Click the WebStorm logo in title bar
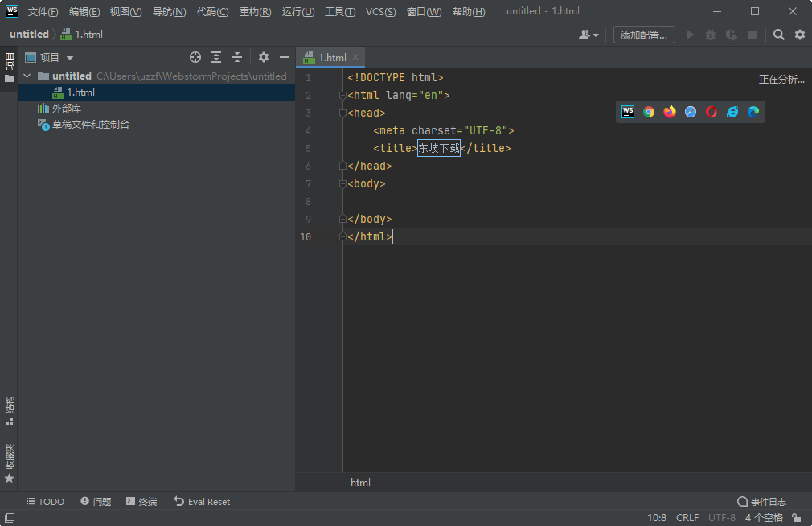Viewport: 812px width, 526px height. [11, 11]
